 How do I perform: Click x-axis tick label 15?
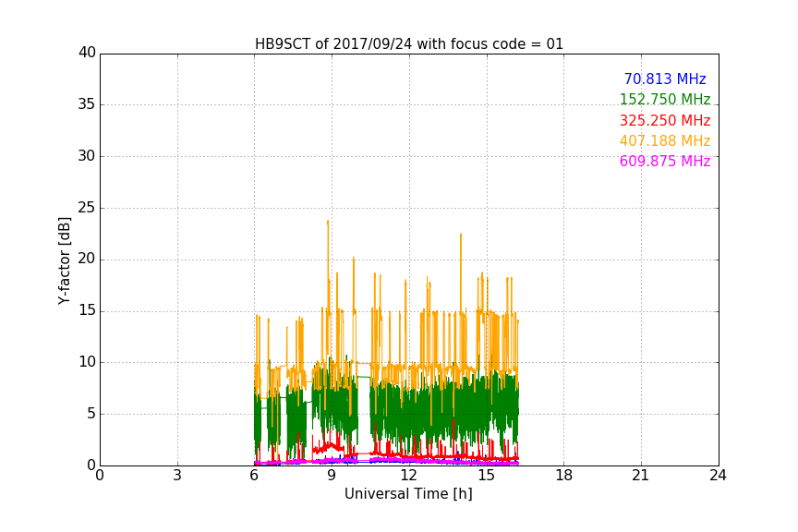tap(486, 476)
